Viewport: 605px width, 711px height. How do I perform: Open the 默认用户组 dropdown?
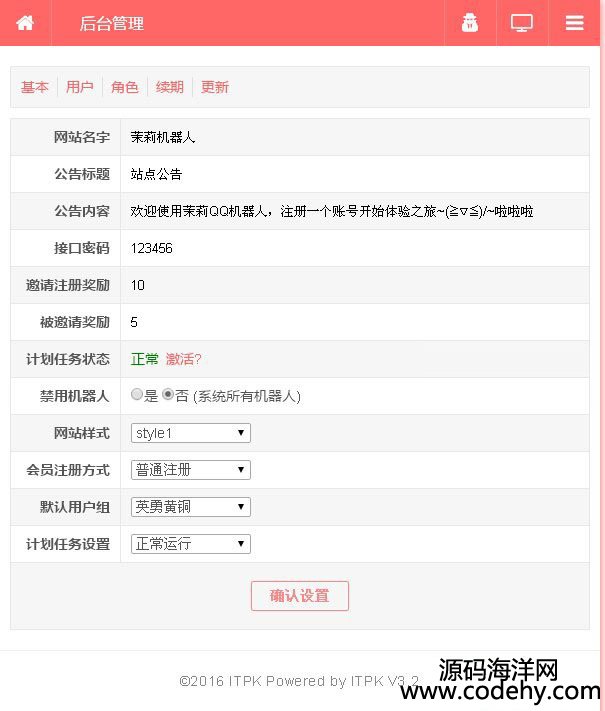point(190,507)
